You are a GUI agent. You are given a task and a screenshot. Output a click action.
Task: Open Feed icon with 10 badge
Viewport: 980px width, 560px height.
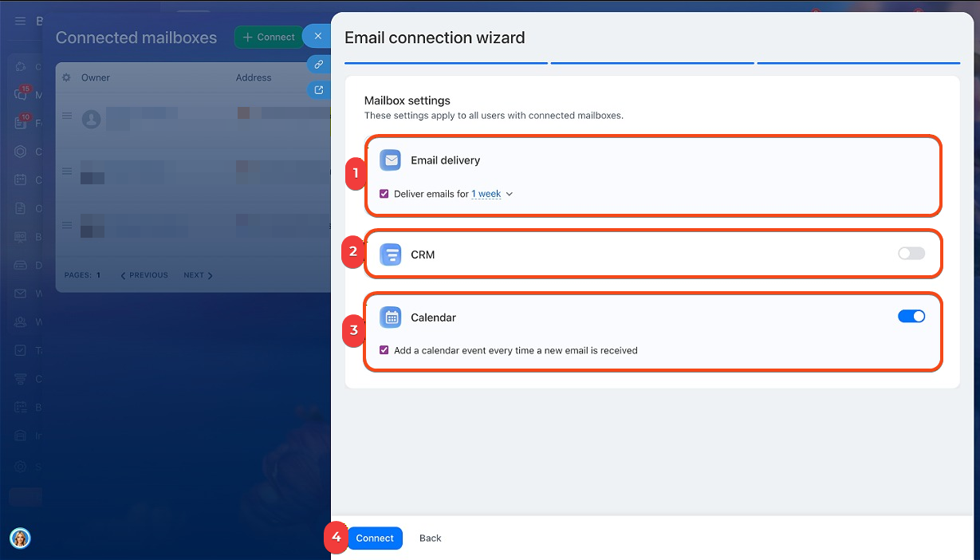pos(21,123)
